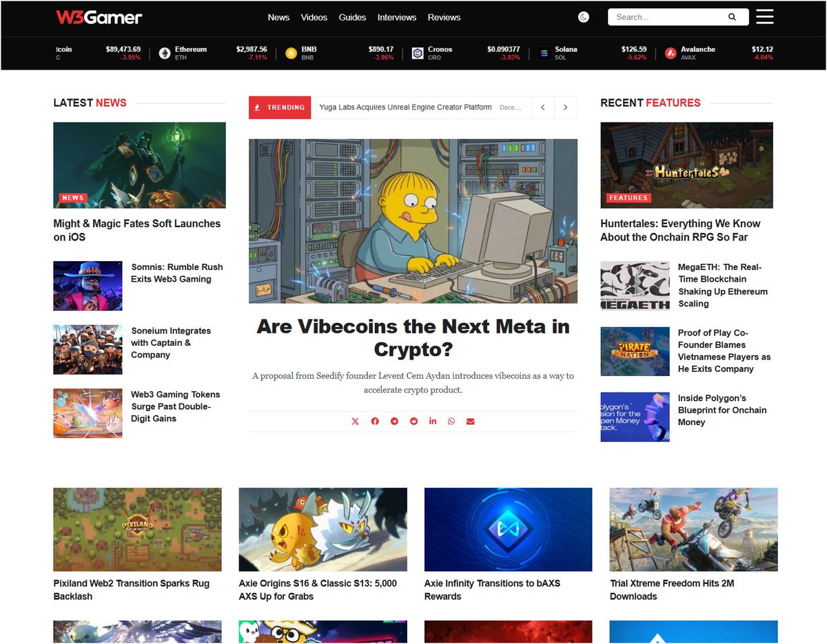Open Yuga Labs Acquires Unreal Engine headline
This screenshot has height=644, width=827.
405,107
